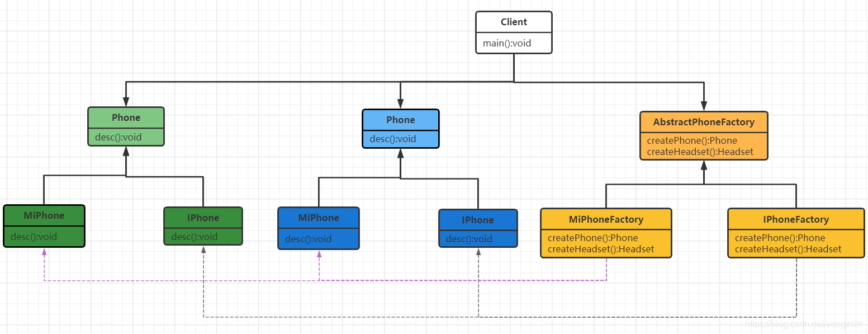
Task: Click createPhone():Phone in AbstractPhoneFactory
Action: (692, 140)
